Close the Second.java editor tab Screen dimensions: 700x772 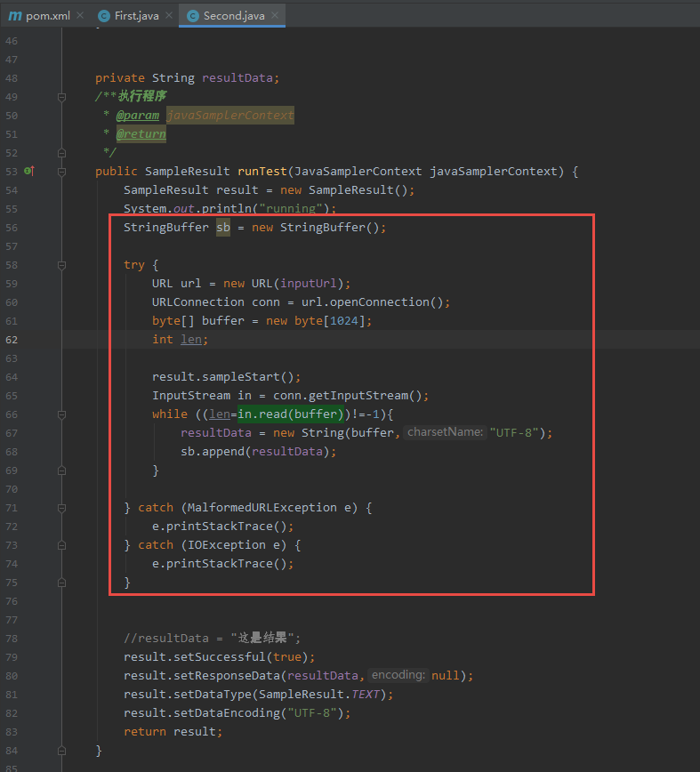coord(273,16)
